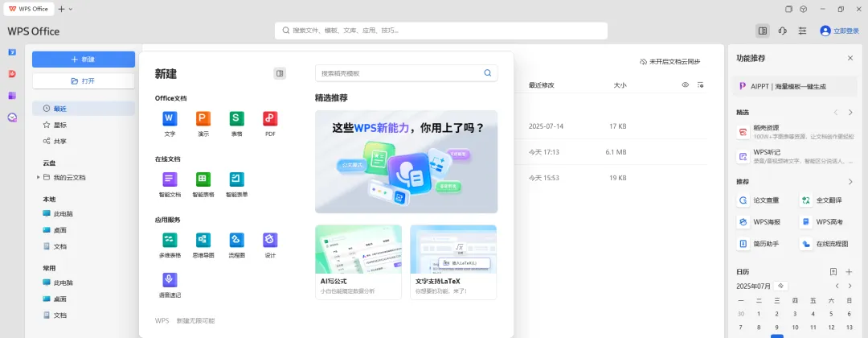Open the red docer icon in left strip

(x=12, y=74)
